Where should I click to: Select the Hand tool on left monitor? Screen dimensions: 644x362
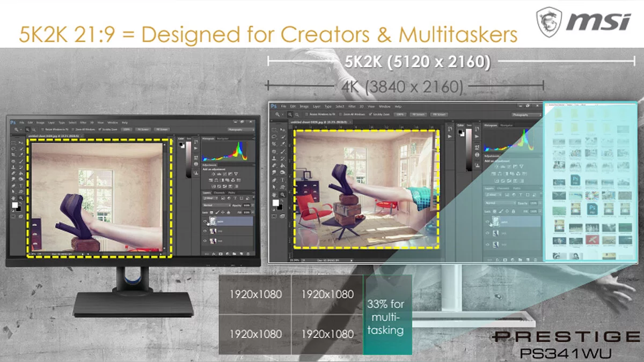13,198
